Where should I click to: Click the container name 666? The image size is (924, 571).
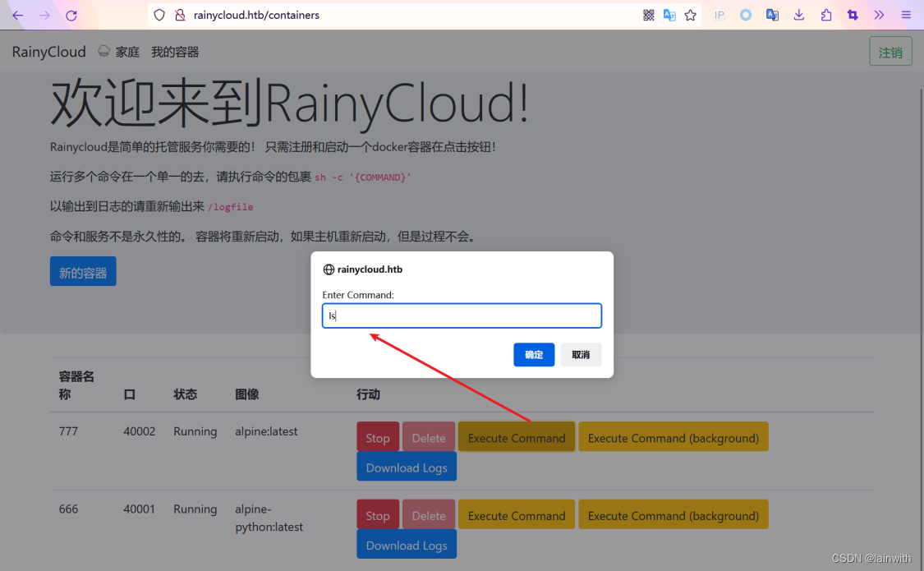pos(68,509)
